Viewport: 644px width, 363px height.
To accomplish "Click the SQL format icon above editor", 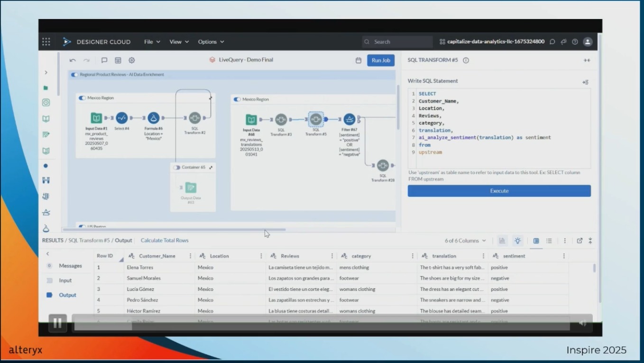I will pyautogui.click(x=586, y=82).
